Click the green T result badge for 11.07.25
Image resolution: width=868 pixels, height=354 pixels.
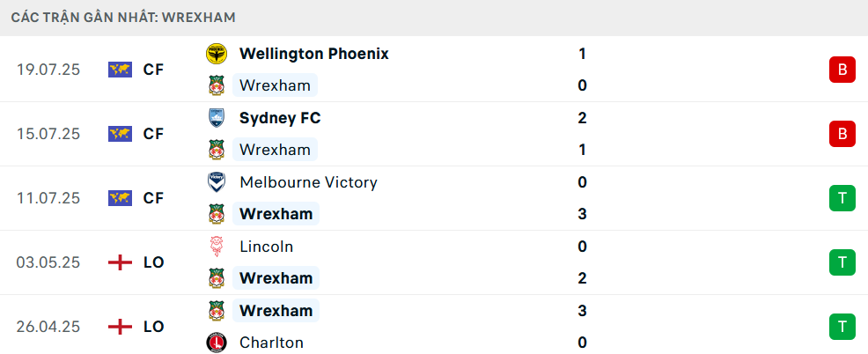[x=842, y=198]
